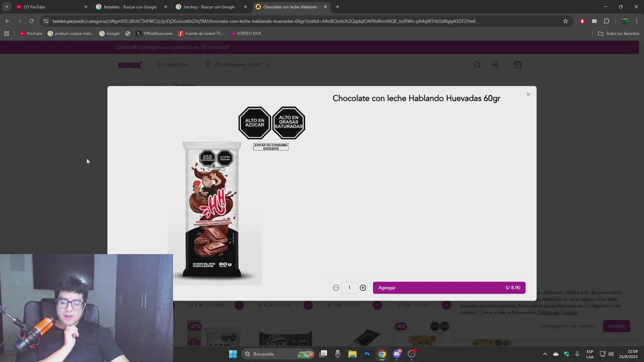Click the taskbar Búsqueda search box
Image resolution: width=644 pixels, height=362 pixels.
[x=278, y=354]
